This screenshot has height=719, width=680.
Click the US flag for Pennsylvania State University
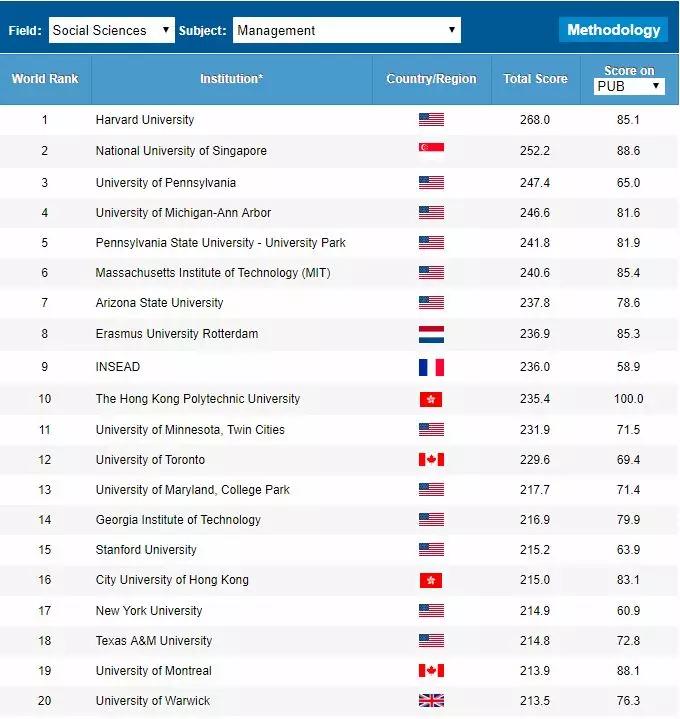click(431, 243)
